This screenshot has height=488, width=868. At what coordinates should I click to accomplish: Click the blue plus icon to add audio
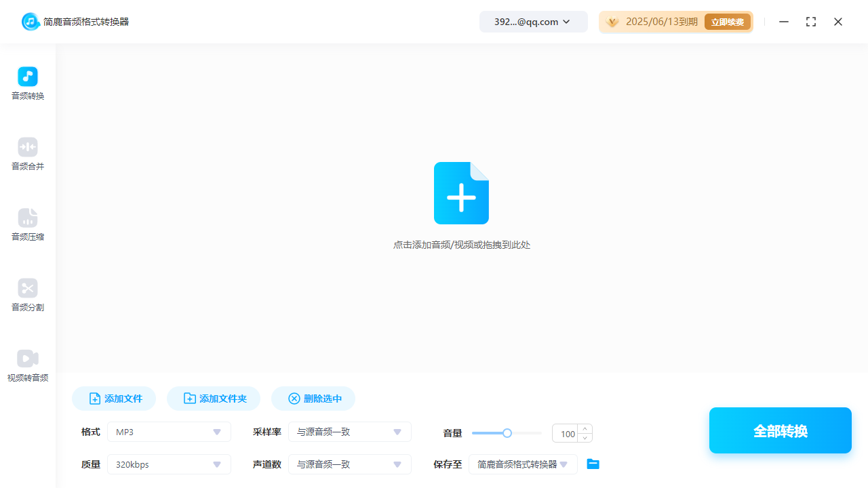(x=461, y=193)
